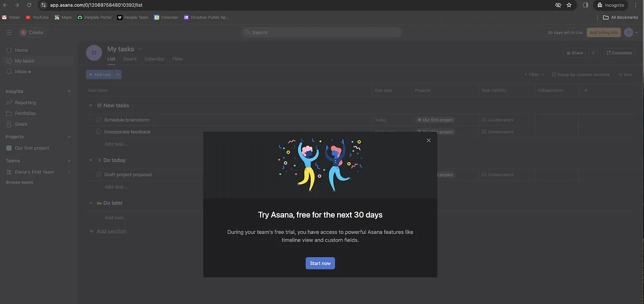The image size is (644, 304).
Task: Open browser three-dot menu
Action: coord(635,5)
